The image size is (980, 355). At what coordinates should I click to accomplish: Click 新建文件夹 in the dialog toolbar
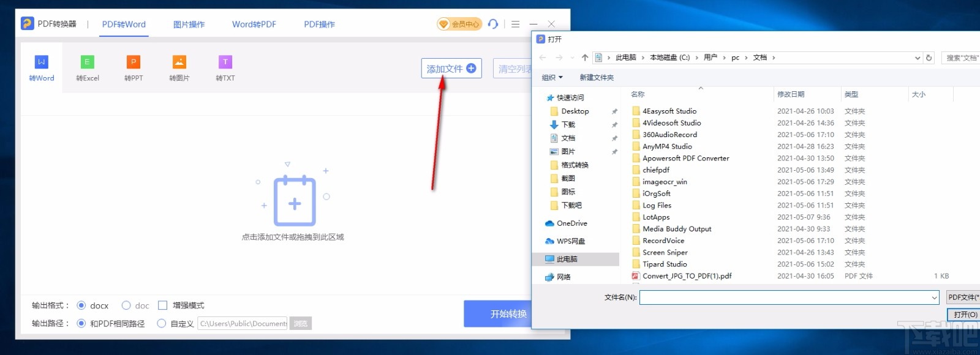597,78
